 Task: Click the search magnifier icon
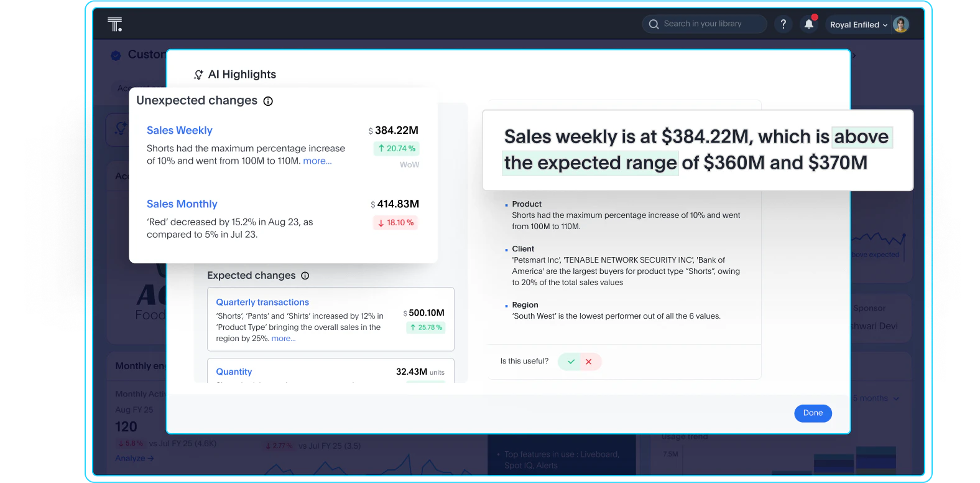pyautogui.click(x=654, y=24)
